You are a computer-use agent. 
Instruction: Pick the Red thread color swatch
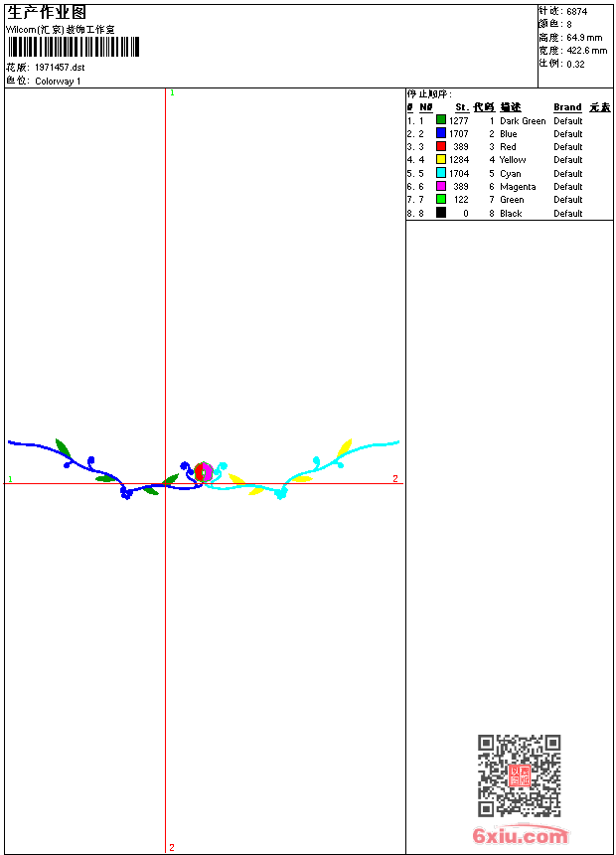tap(441, 146)
